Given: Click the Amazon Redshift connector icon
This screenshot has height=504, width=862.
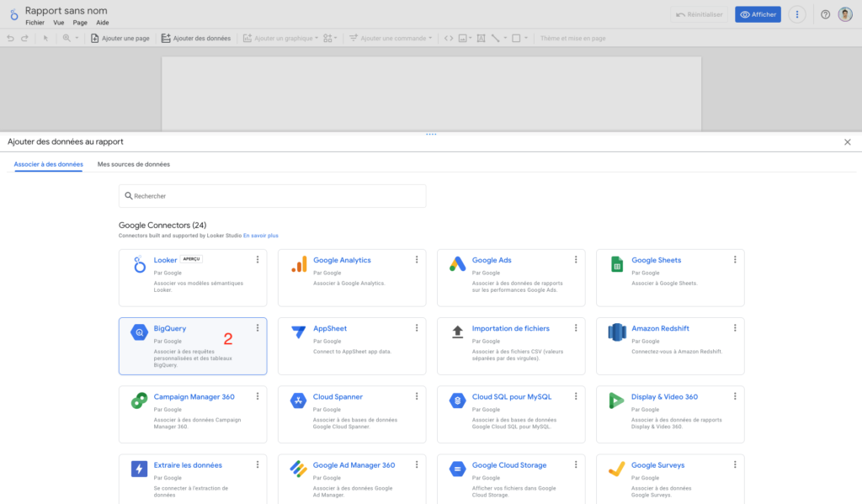Looking at the screenshot, I should point(617,332).
